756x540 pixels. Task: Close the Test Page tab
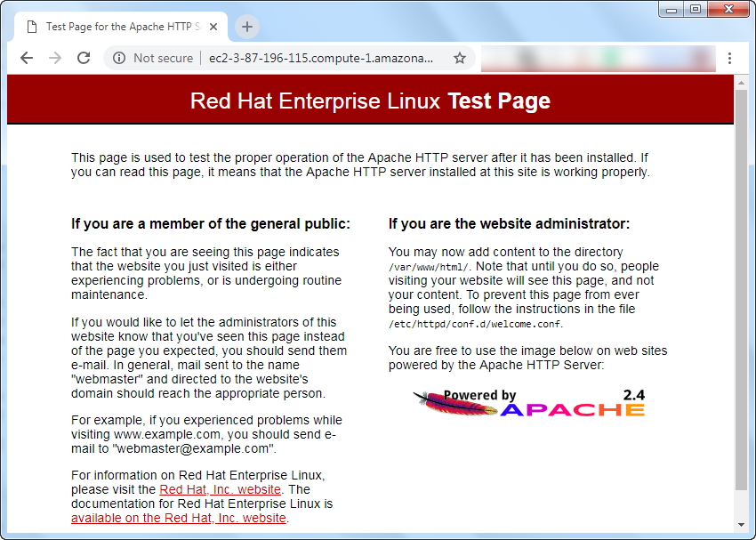coord(213,27)
